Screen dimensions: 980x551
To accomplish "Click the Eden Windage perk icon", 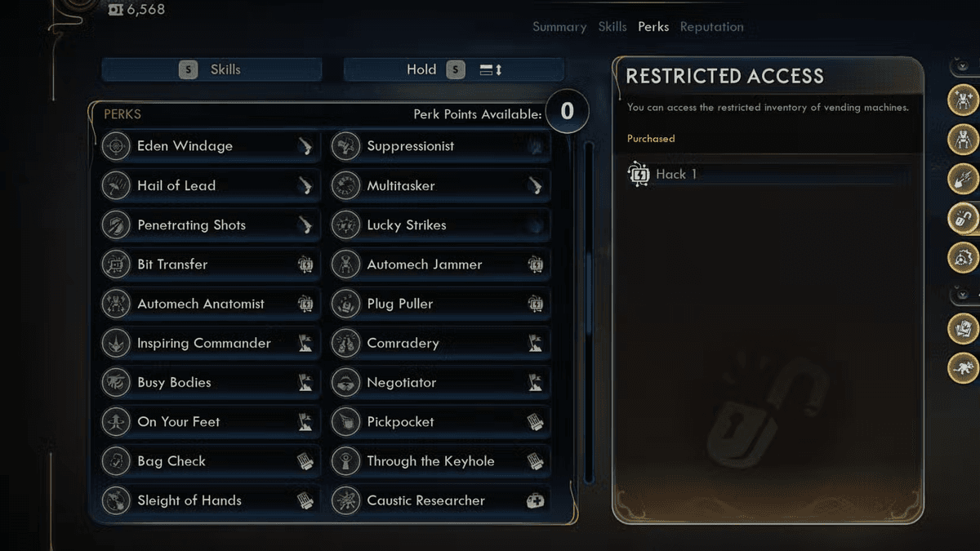I will (117, 147).
